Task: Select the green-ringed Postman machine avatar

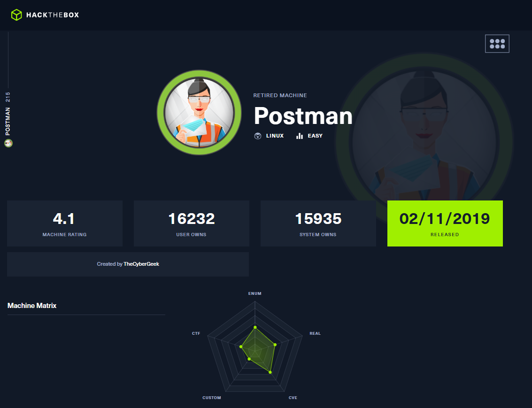Action: click(199, 113)
